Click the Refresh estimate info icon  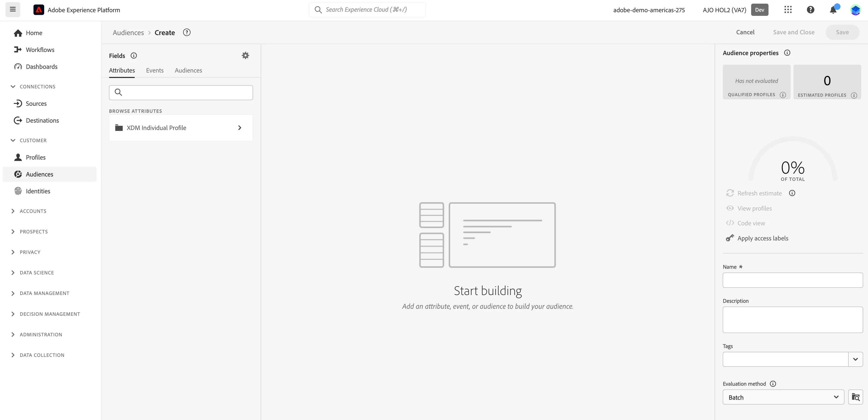tap(792, 193)
